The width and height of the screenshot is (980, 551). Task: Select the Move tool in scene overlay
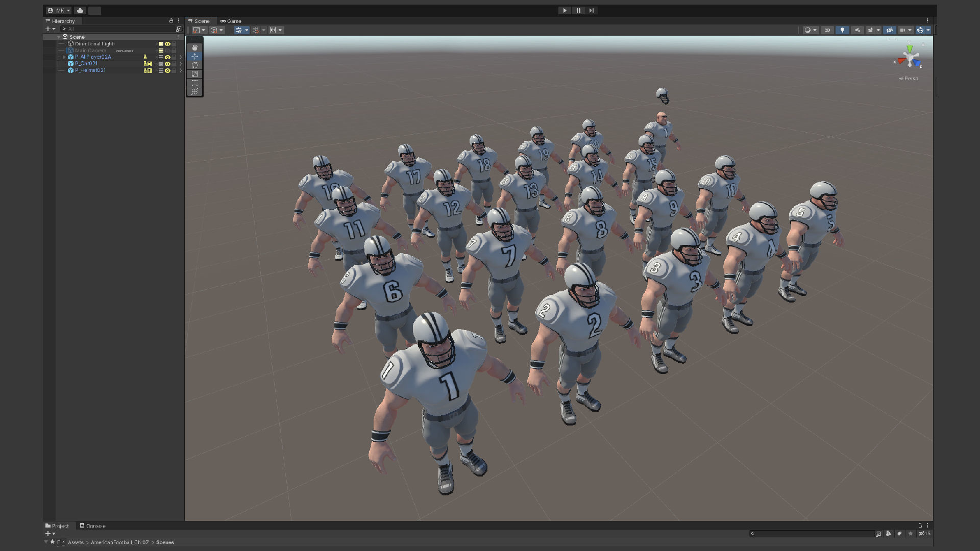pos(194,56)
